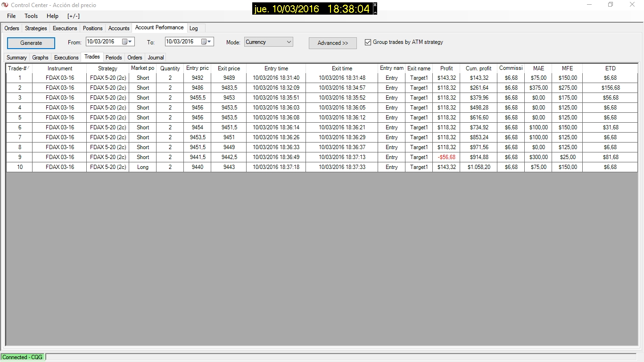Sort by Instrument column header
This screenshot has width=644, height=362.
point(60,68)
